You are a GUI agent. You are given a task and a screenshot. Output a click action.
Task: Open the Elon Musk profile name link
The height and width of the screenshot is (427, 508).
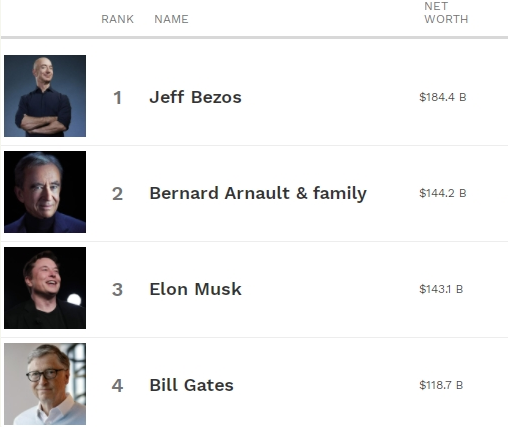(195, 289)
